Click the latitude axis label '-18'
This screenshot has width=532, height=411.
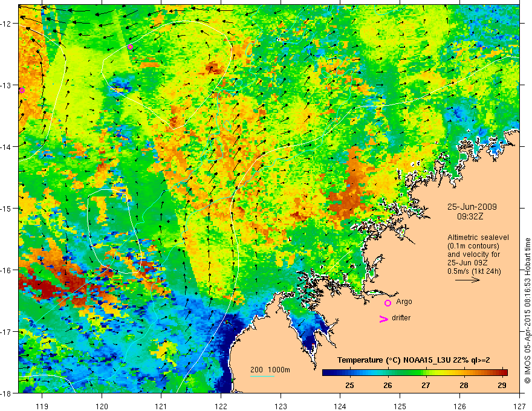(6, 393)
